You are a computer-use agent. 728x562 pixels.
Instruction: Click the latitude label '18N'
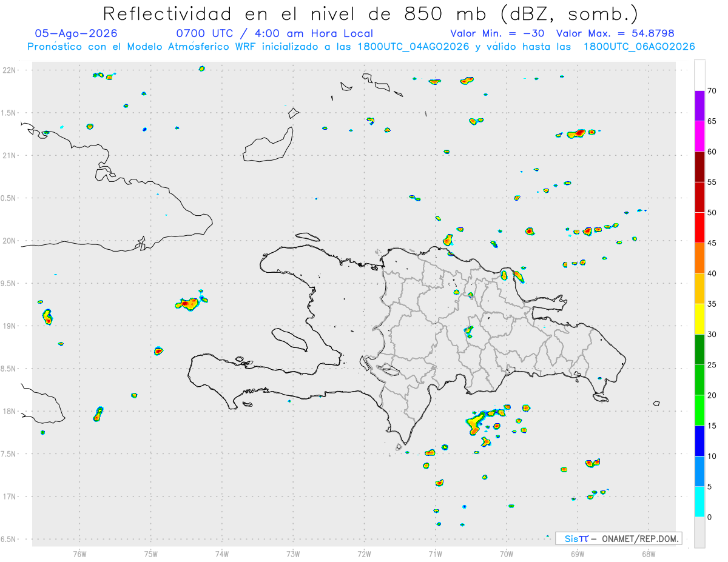click(10, 411)
